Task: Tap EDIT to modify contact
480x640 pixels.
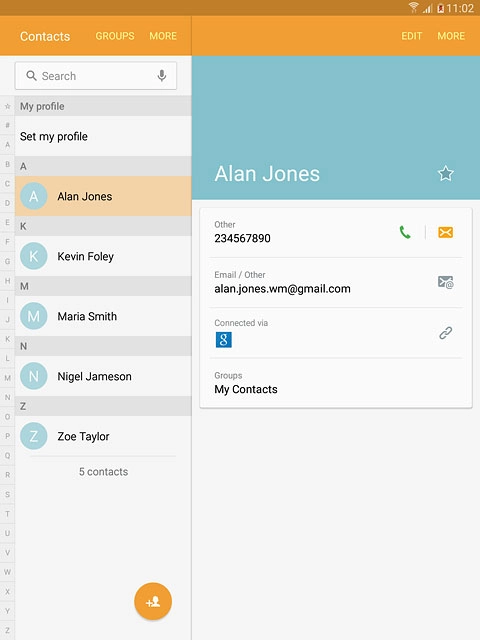Action: 411,36
